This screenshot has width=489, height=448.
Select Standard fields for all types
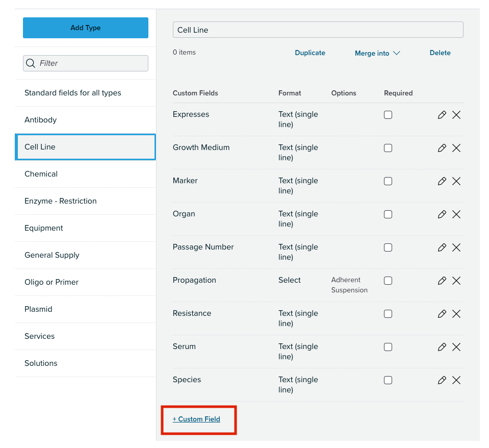coord(86,93)
